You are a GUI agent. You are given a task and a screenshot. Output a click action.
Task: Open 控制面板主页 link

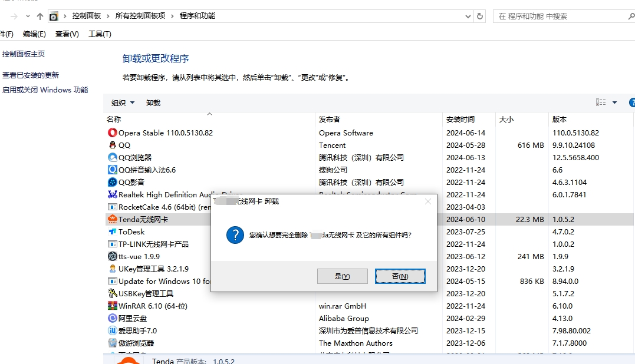pos(24,54)
